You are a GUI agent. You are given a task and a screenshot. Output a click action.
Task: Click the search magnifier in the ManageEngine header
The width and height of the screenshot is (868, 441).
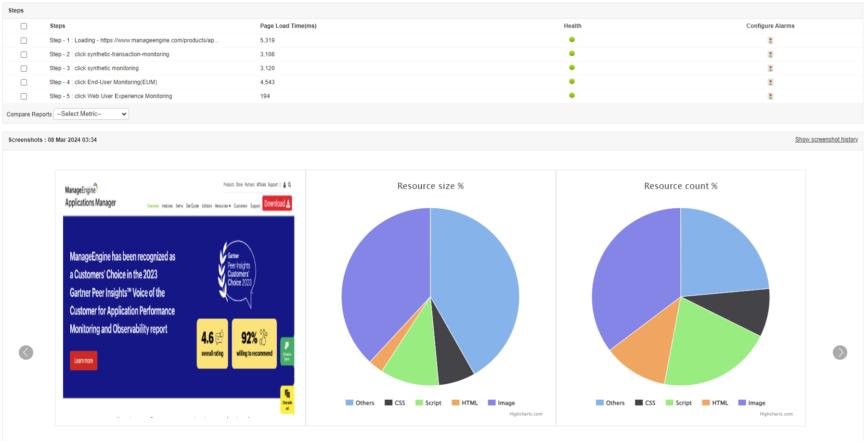point(290,185)
